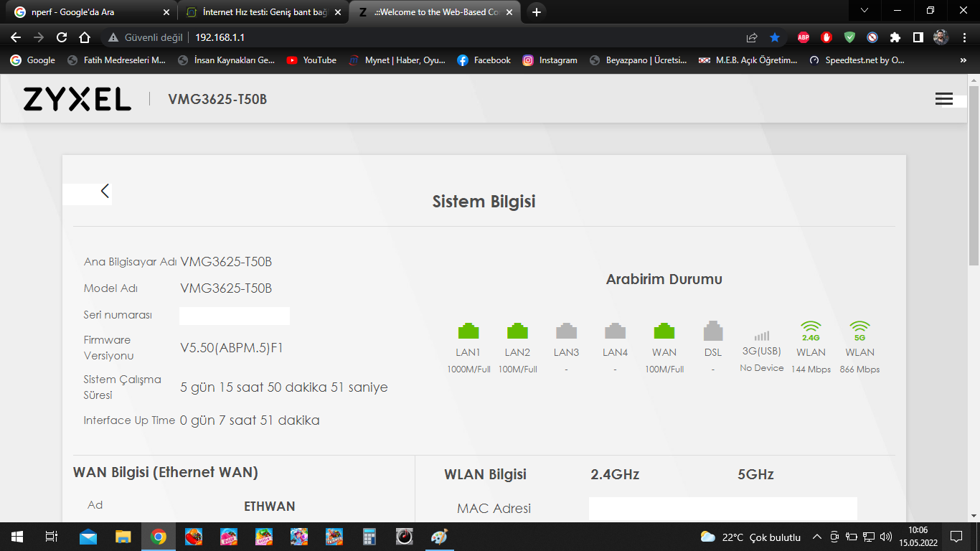This screenshot has width=980, height=551.
Task: Go back using the left chevron arrow
Action: [105, 191]
